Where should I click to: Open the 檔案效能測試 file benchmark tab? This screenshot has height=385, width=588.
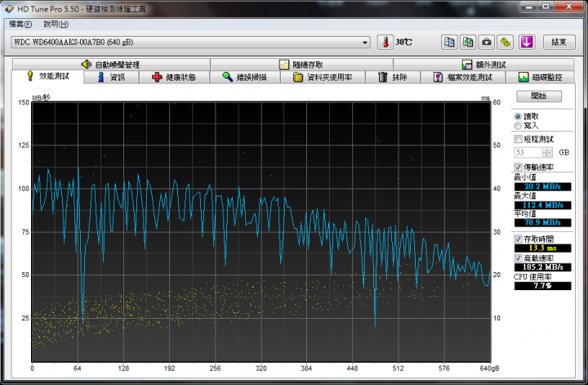pyautogui.click(x=463, y=78)
